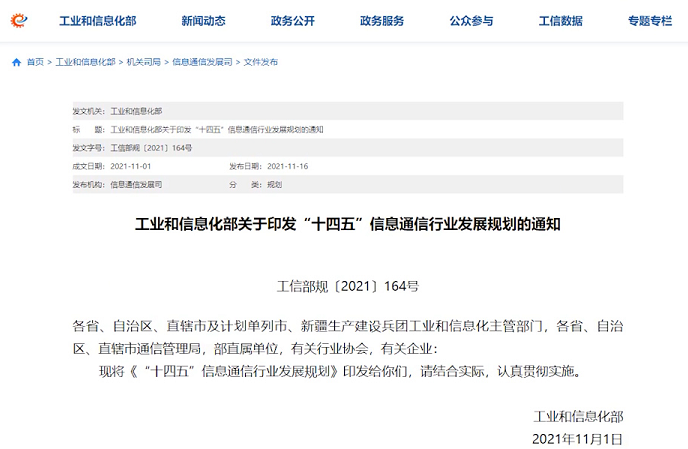Select 发布日期 value 2021-11-16
The image size is (688, 449).
(287, 166)
